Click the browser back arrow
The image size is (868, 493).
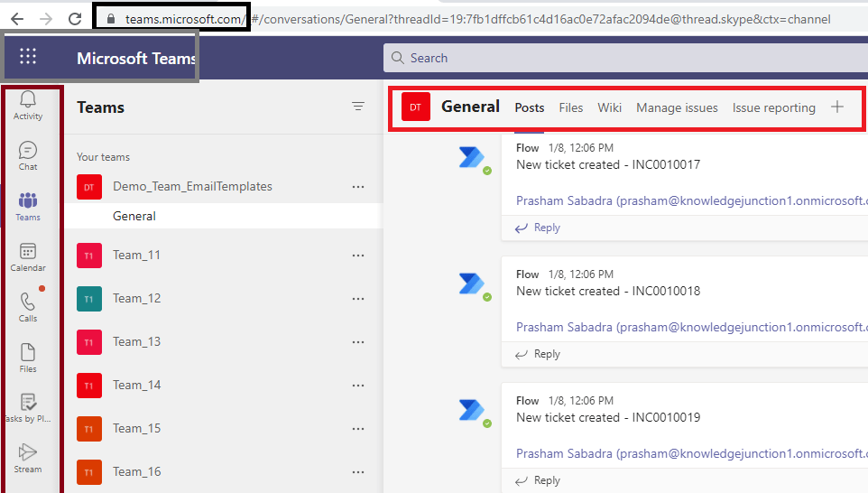tap(17, 19)
